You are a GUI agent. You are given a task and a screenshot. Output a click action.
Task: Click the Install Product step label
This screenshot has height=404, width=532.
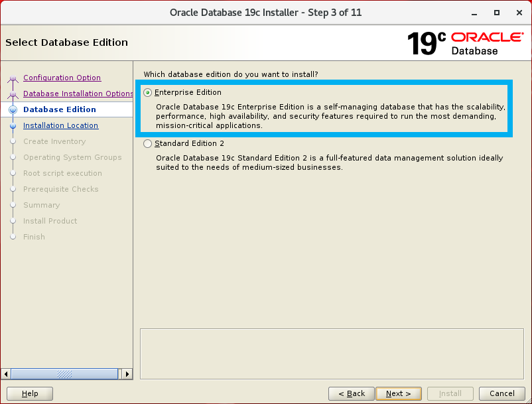point(50,221)
